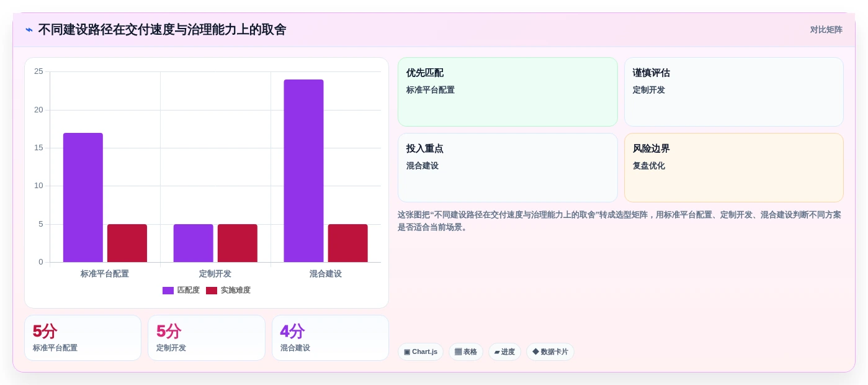The width and height of the screenshot is (868, 385).
Task: Click the red 实施难度 bar for 定制开发
Action: (238, 243)
